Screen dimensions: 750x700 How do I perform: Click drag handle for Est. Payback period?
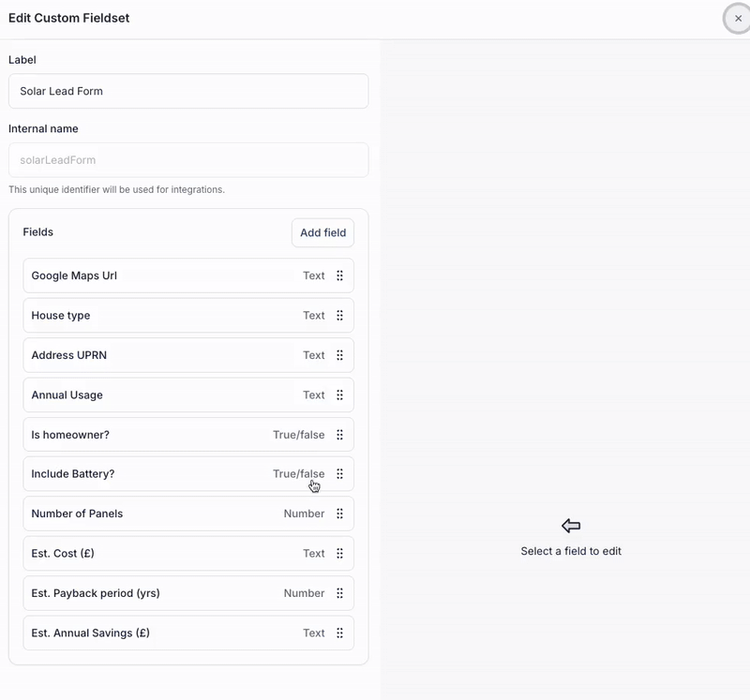pos(339,593)
